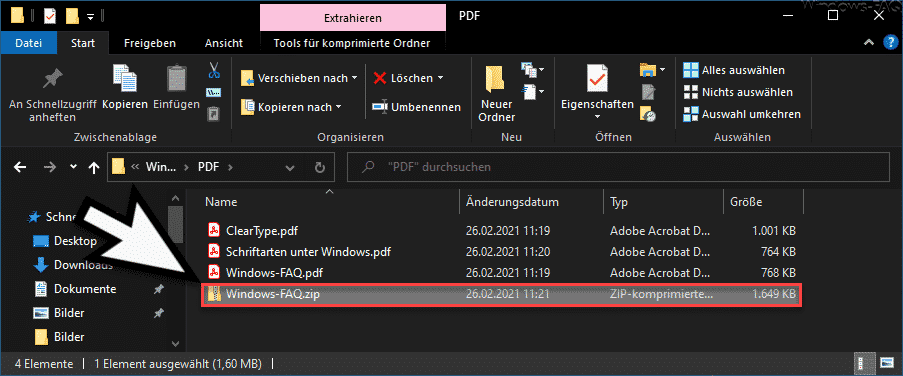Expand the address bar history dropdown
Viewport: 903px width, 376px height.
pyautogui.click(x=290, y=168)
